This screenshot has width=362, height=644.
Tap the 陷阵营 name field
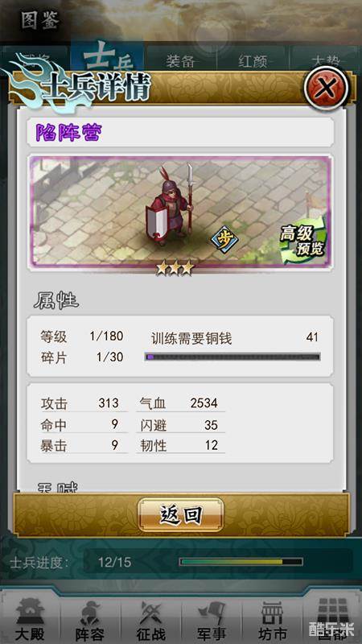point(180,133)
